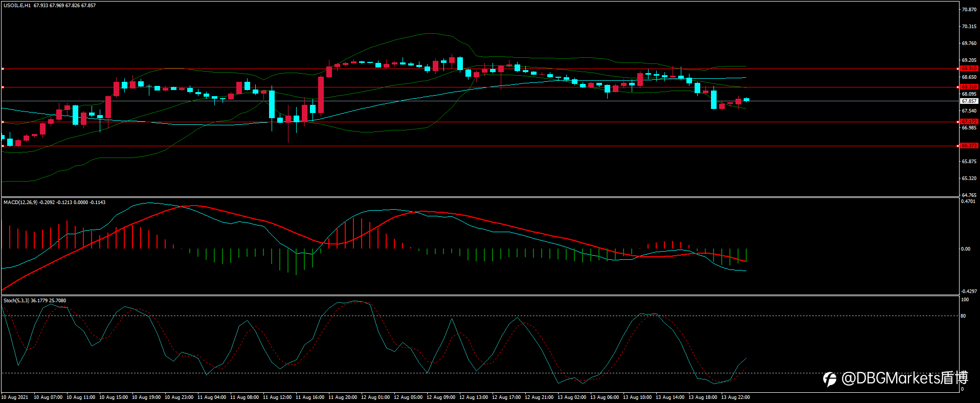Click the 69.760 price axis label

[x=969, y=43]
